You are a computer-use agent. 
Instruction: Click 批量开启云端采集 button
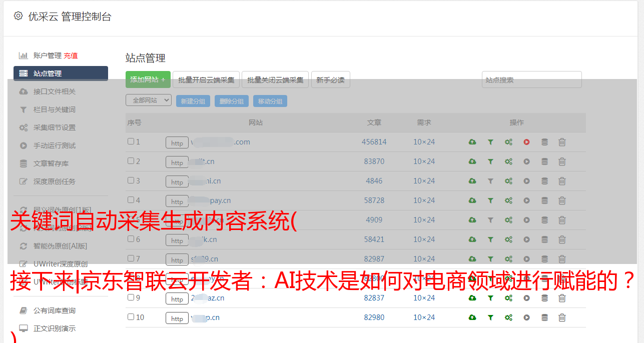pos(206,79)
